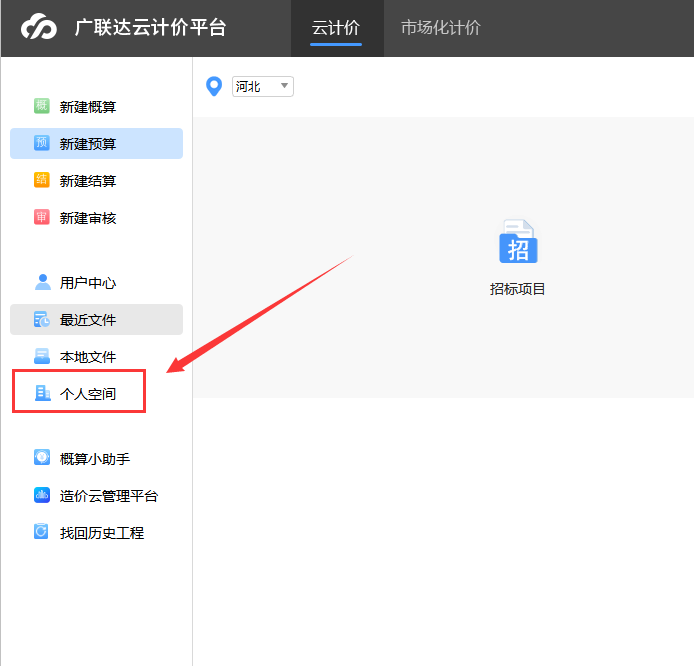Click the red 审 icon for 新建审核
694x666 pixels.
click(42, 217)
